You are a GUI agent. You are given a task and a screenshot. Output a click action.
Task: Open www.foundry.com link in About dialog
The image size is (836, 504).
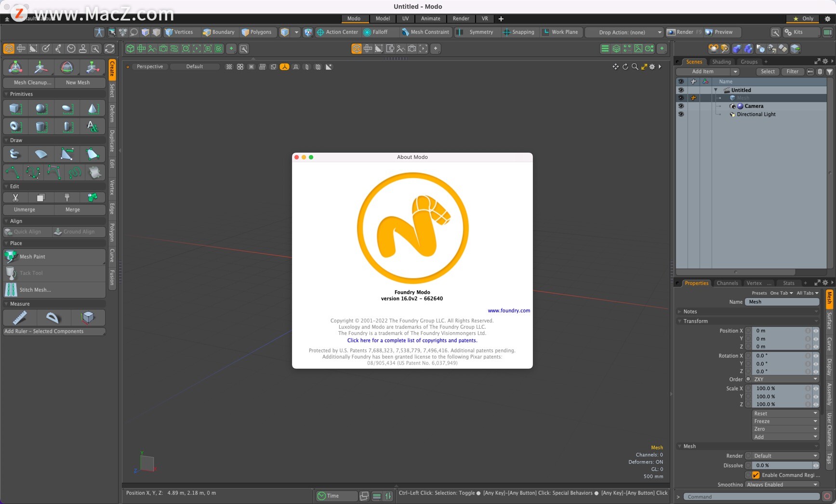[509, 310]
